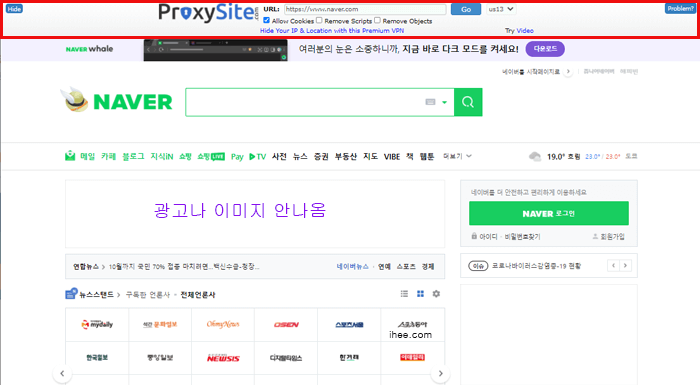700x385 pixels.
Task: Click the 회원가입 link
Action: [x=608, y=236]
